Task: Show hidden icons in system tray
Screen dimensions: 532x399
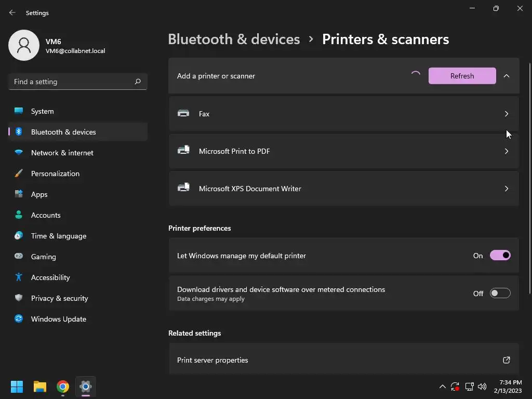Action: pyautogui.click(x=443, y=387)
